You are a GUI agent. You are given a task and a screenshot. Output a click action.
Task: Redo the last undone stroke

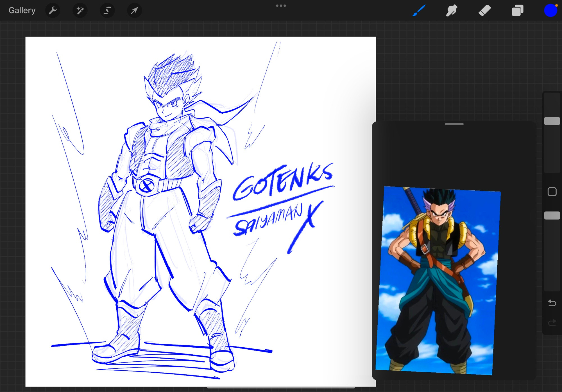pyautogui.click(x=552, y=323)
